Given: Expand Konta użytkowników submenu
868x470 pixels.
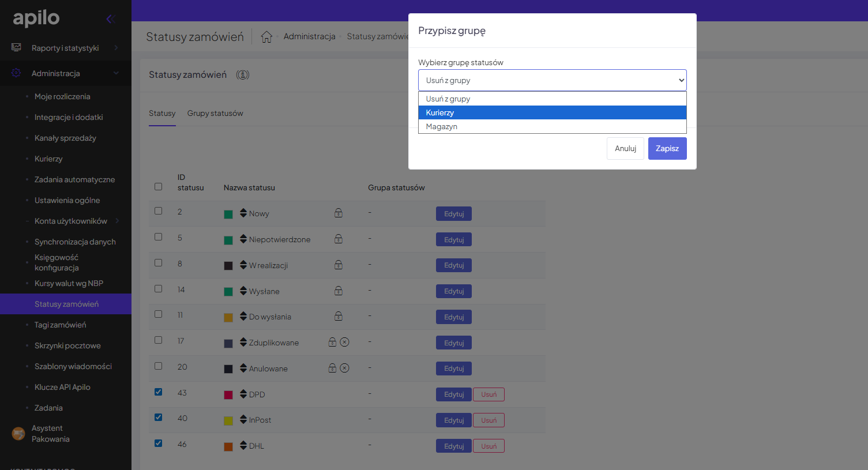Looking at the screenshot, I should tap(117, 221).
